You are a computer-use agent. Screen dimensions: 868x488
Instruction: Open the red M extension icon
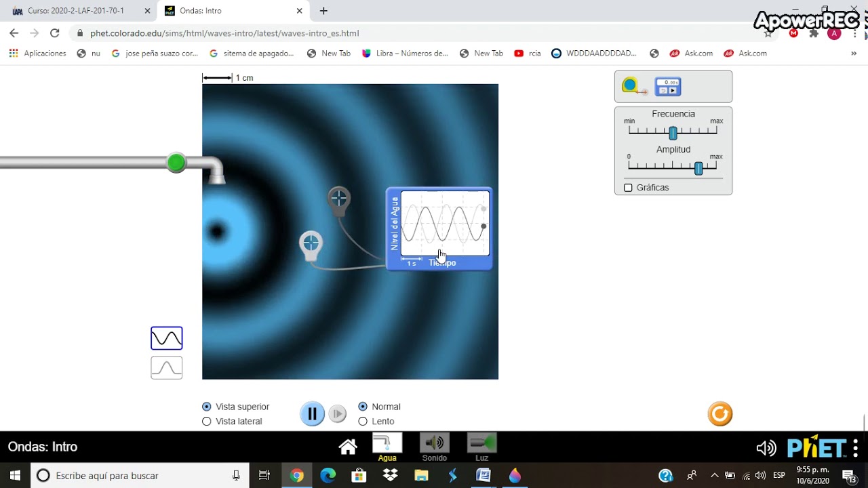793,33
